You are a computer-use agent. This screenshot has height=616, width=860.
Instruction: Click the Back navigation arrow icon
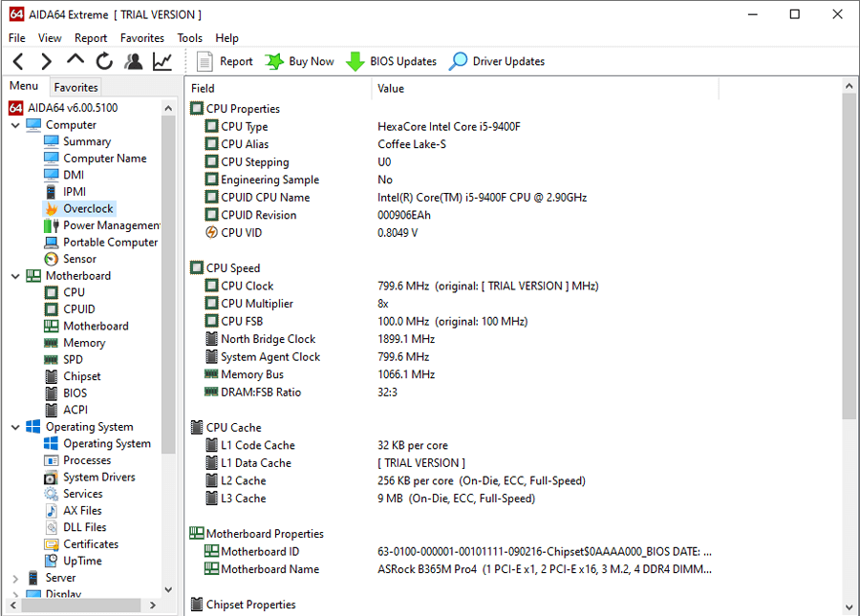[18, 61]
